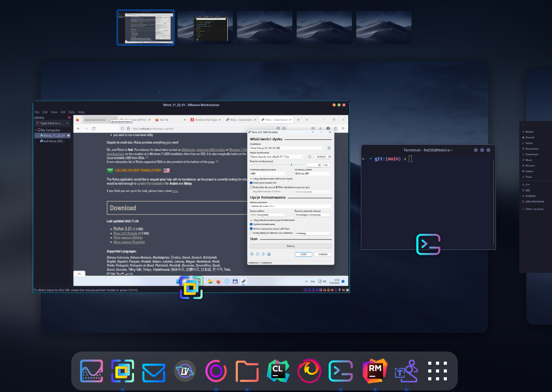The height and width of the screenshot is (392, 552).
Task: Open File Explorer on Windows taskbar
Action: (x=210, y=281)
